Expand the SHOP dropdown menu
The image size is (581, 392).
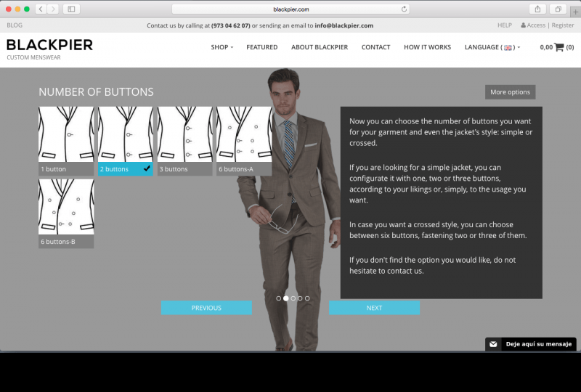pyautogui.click(x=222, y=47)
